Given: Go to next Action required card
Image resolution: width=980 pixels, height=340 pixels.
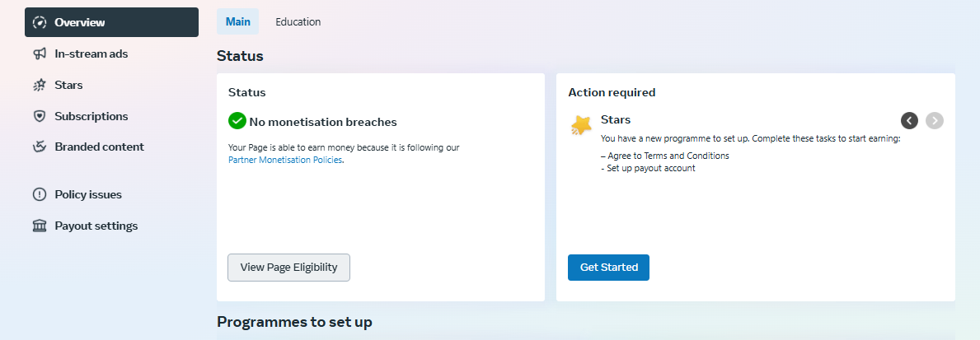Looking at the screenshot, I should coord(935,120).
